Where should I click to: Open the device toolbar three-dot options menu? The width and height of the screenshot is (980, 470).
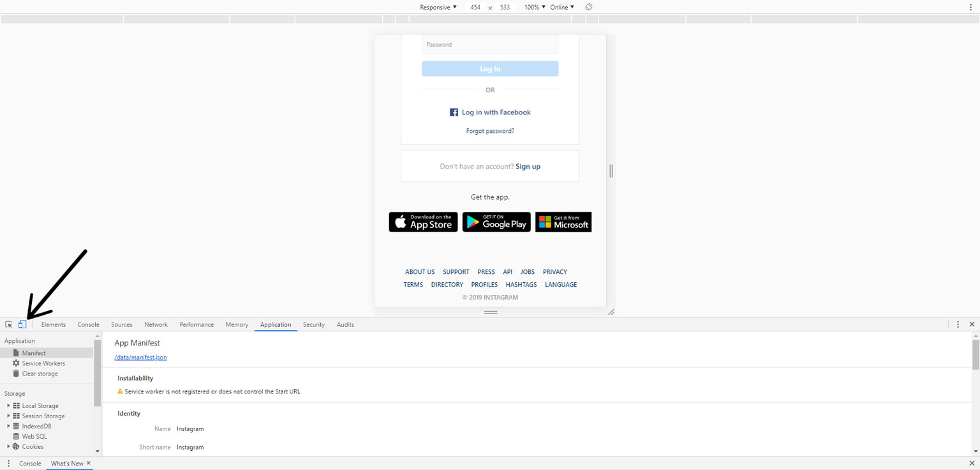pyautogui.click(x=970, y=7)
